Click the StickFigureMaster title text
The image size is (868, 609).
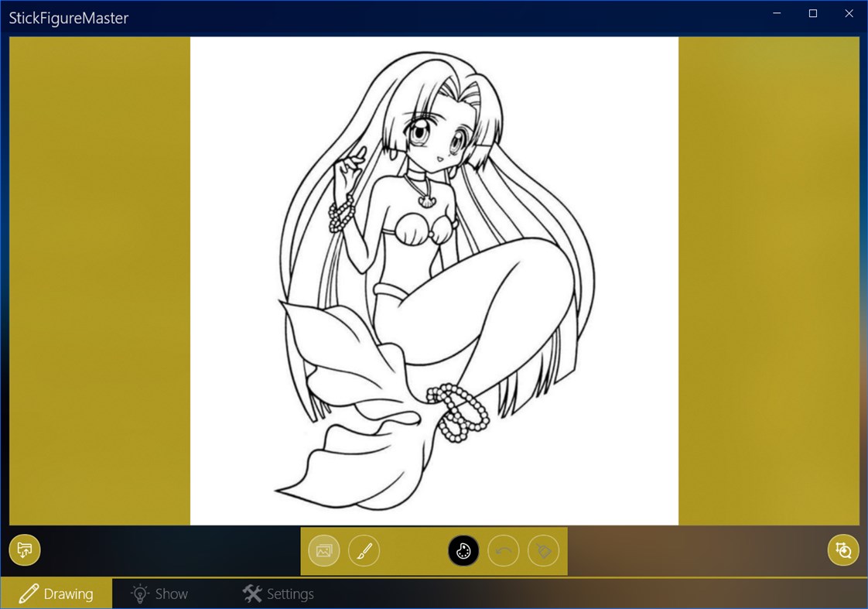69,18
